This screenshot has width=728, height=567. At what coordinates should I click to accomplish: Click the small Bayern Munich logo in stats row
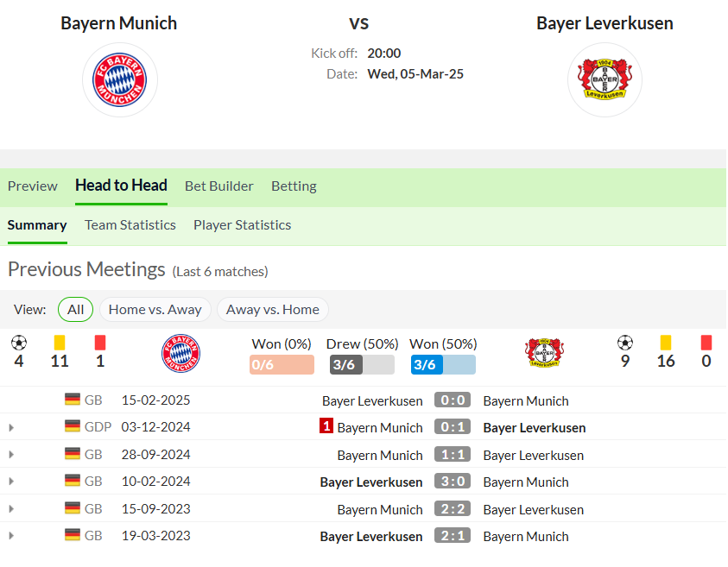[x=180, y=353]
